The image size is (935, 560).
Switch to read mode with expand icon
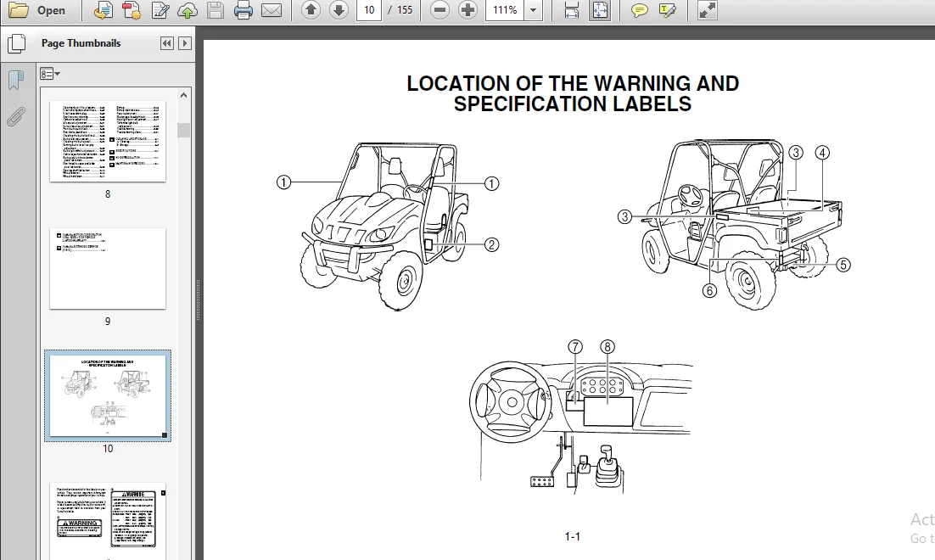pos(708,10)
